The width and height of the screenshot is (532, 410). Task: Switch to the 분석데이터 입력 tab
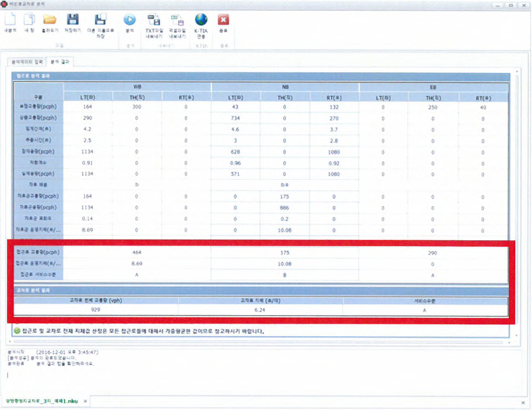pyautogui.click(x=27, y=62)
